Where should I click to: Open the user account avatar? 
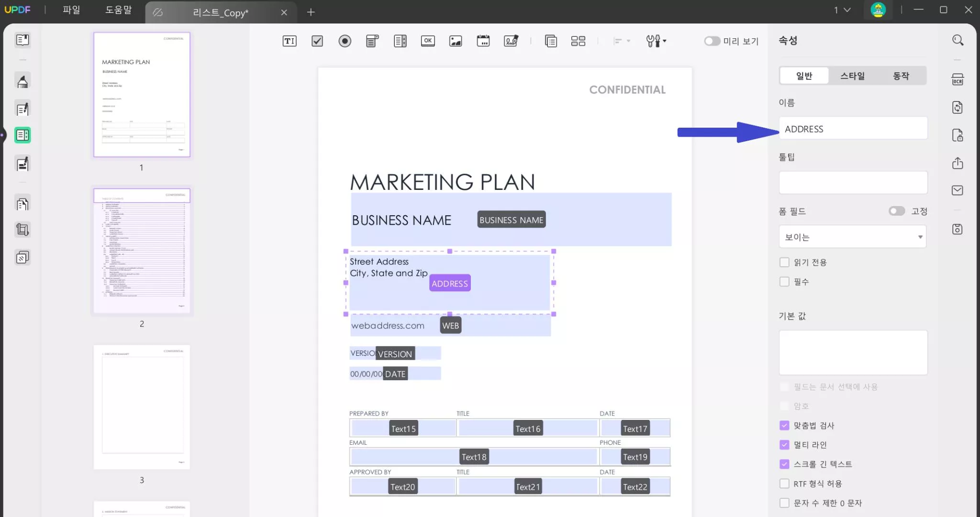click(878, 10)
